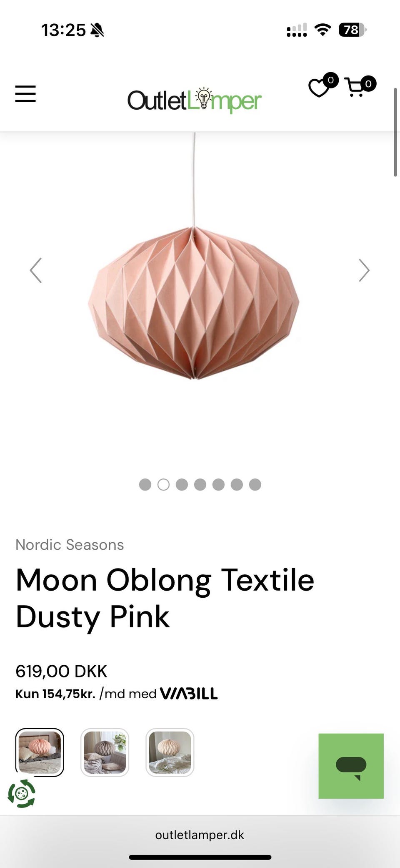
Task: Choose the dusty pink lamp variant thumbnail
Action: pyautogui.click(x=40, y=752)
